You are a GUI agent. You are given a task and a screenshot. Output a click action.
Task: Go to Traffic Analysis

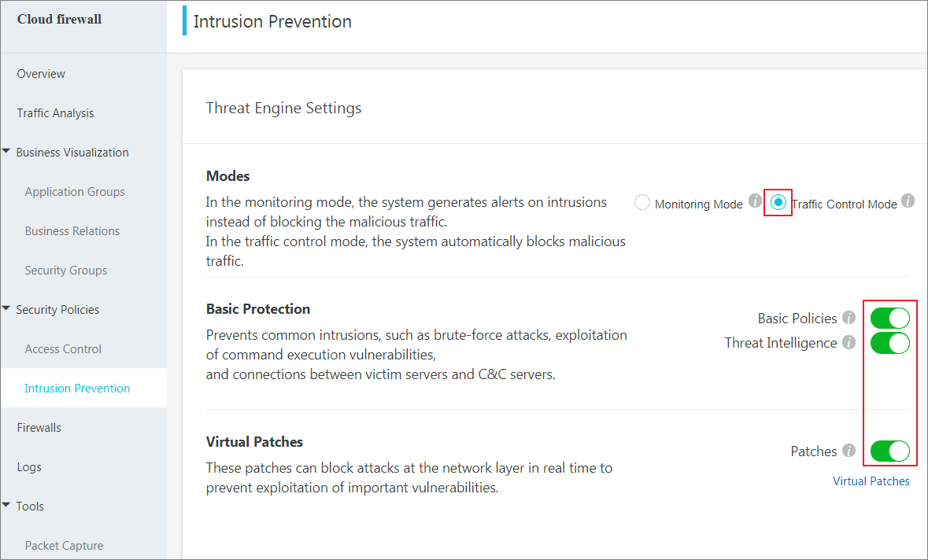(55, 113)
